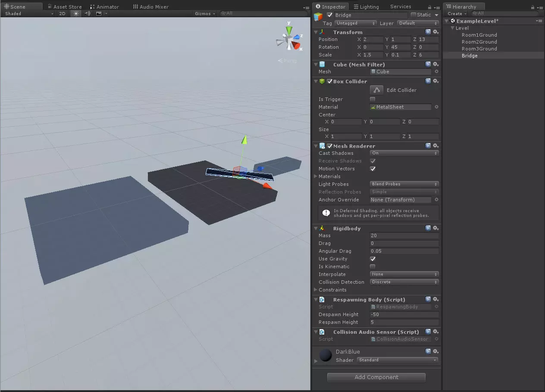Image resolution: width=545 pixels, height=392 pixels.
Task: Switch to the Lighting tab
Action: click(366, 7)
